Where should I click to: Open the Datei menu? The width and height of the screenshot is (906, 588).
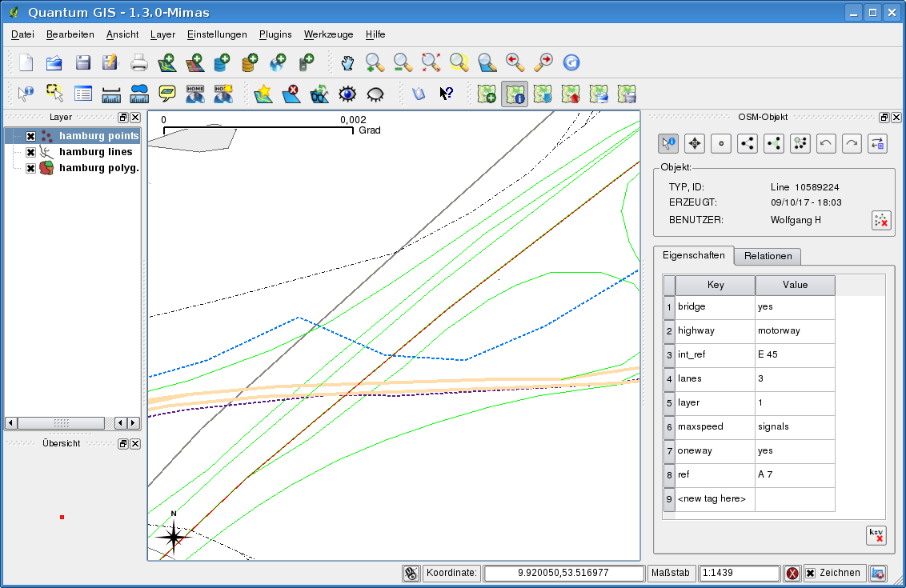(22, 34)
